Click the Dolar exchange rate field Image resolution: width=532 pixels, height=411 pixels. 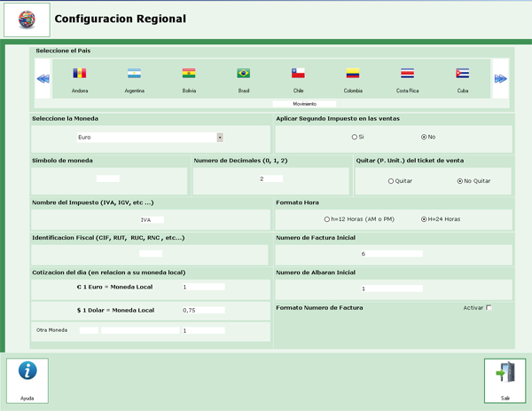point(203,311)
